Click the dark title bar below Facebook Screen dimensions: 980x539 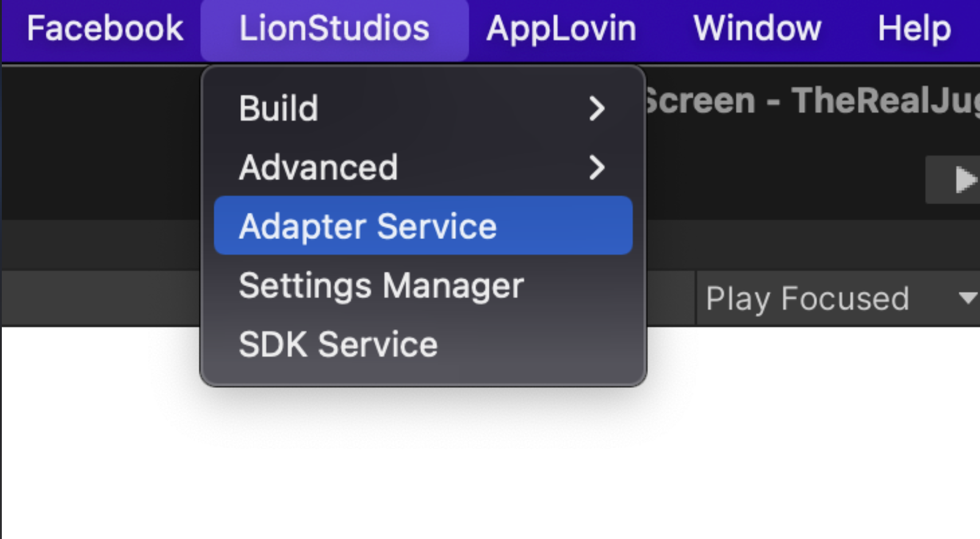click(101, 140)
